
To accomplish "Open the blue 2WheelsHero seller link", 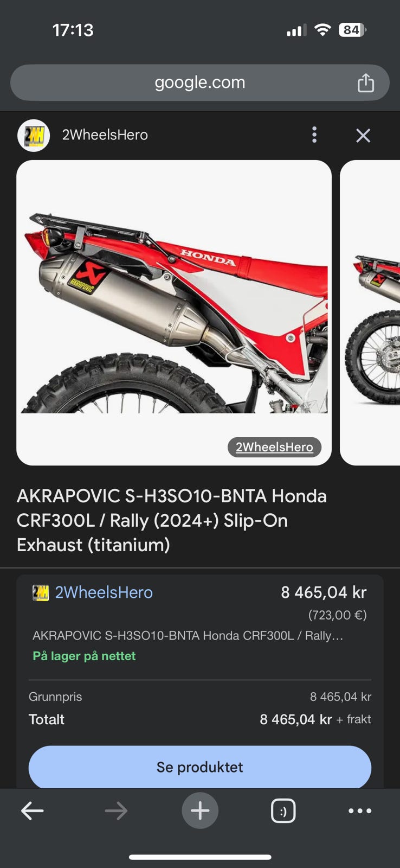I will pyautogui.click(x=104, y=592).
